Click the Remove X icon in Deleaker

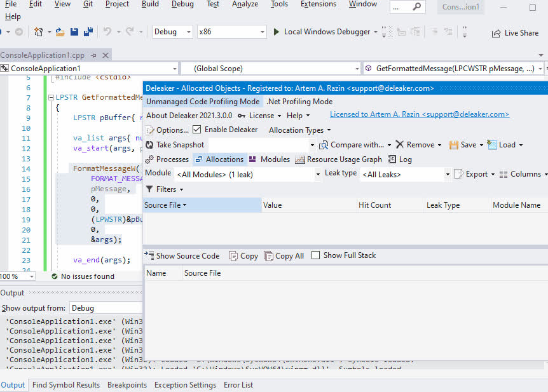[400, 145]
